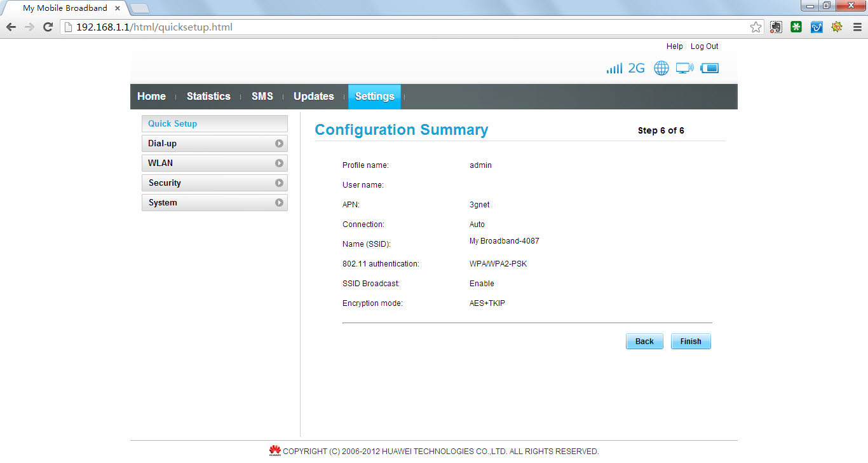Reload the page with refresh icon

(x=48, y=27)
